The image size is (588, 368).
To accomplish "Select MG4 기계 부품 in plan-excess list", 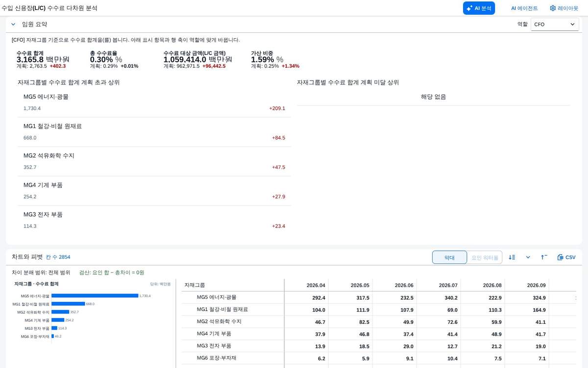I will 154,191.
